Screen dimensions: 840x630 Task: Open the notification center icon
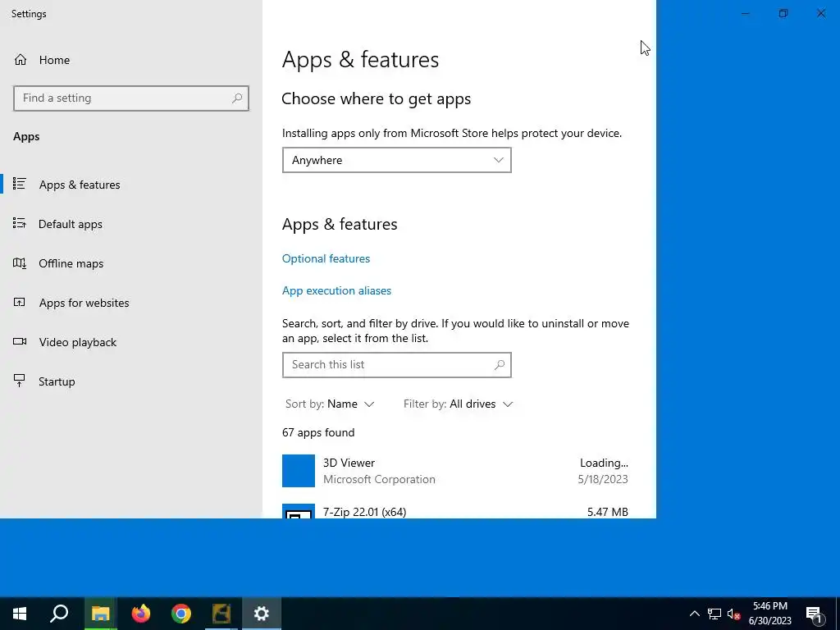[814, 614]
